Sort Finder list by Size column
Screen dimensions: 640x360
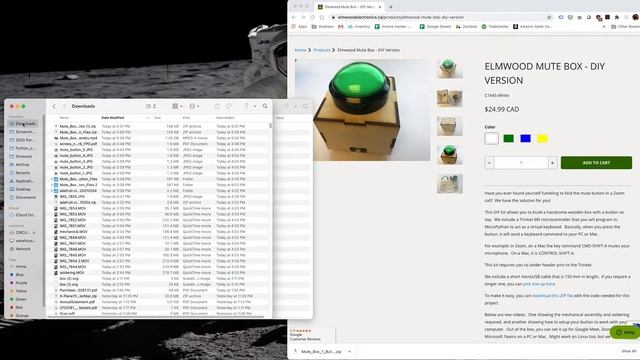[x=158, y=118]
